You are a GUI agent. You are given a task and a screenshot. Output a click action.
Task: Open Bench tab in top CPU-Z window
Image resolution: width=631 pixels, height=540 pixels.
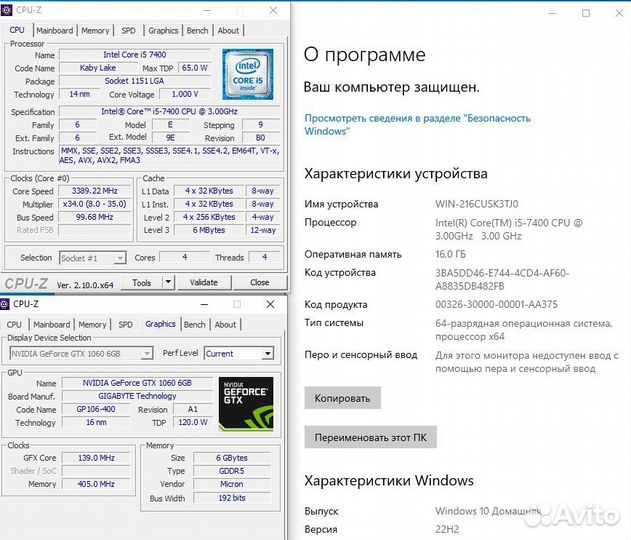pos(197,31)
